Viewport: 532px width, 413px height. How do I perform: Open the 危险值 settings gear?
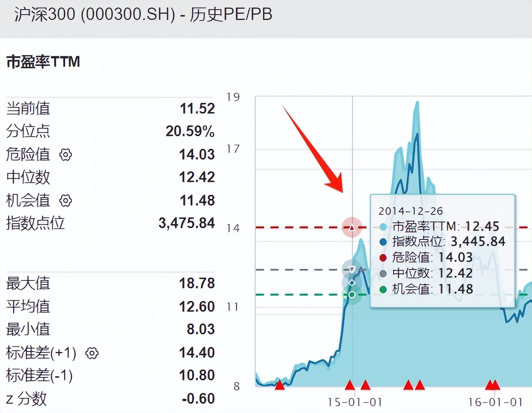coord(66,155)
